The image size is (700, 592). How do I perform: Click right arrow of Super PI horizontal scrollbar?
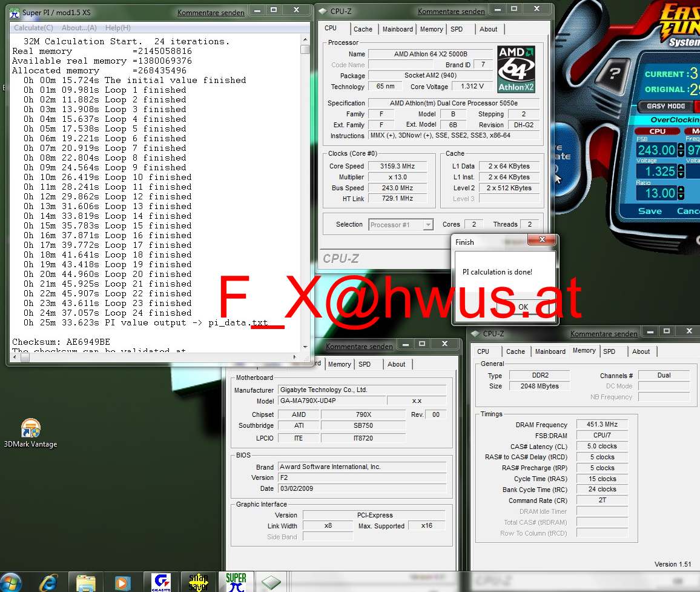[x=294, y=357]
